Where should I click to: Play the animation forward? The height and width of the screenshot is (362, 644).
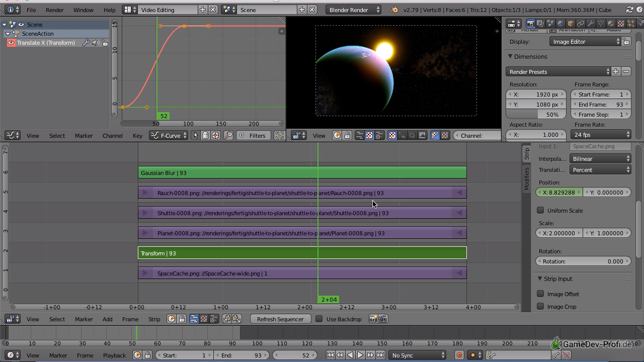(x=360, y=355)
